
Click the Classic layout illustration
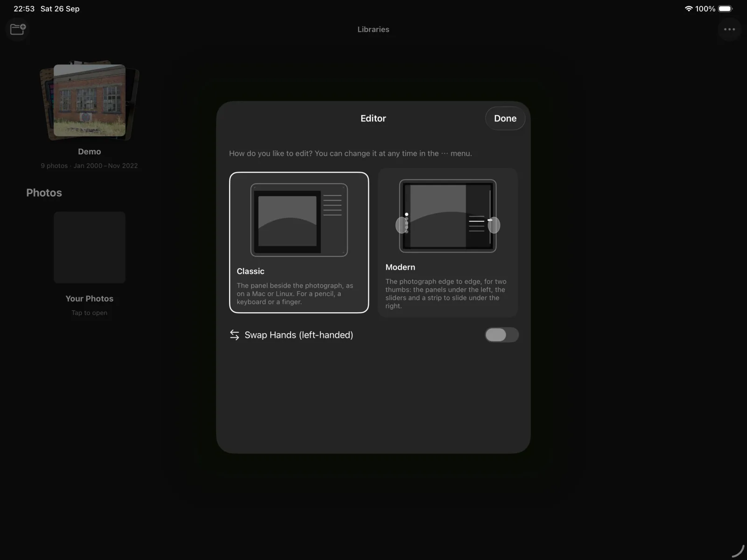click(x=299, y=220)
